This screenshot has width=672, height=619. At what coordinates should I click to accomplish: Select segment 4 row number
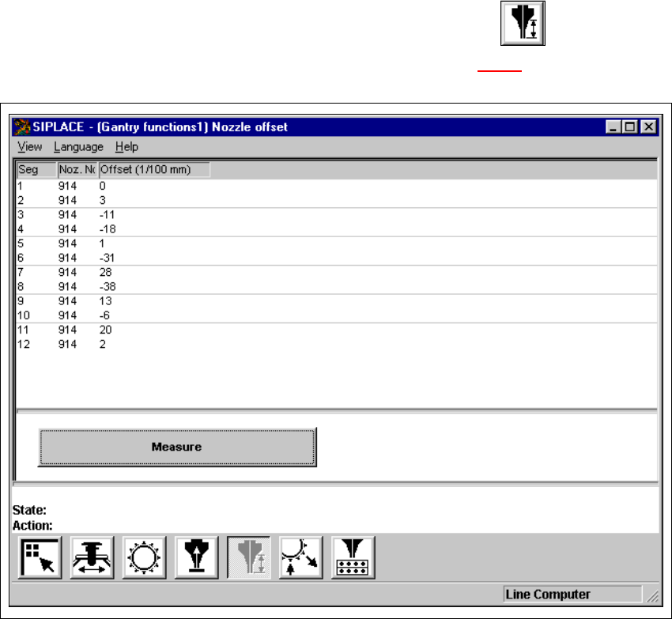pyautogui.click(x=21, y=229)
